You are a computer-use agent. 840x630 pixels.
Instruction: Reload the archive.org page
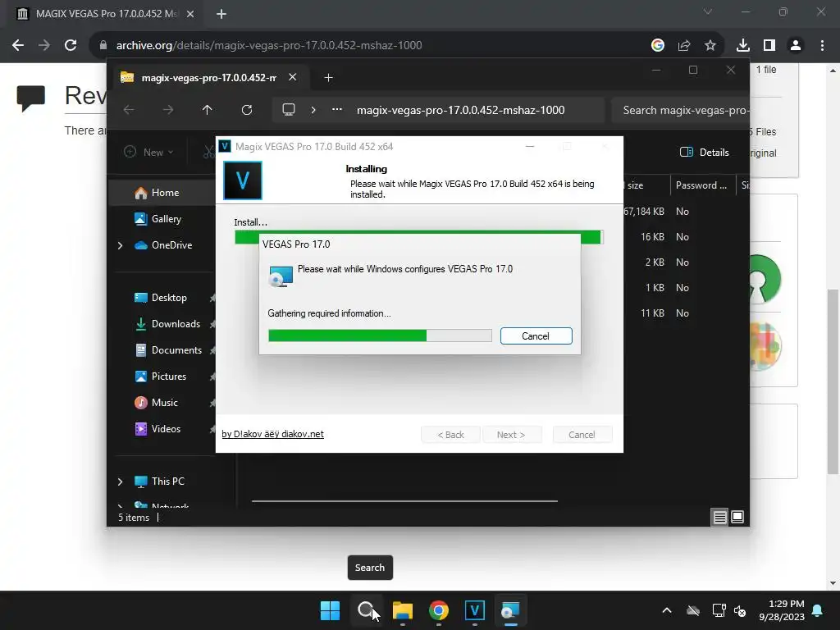[x=71, y=46]
